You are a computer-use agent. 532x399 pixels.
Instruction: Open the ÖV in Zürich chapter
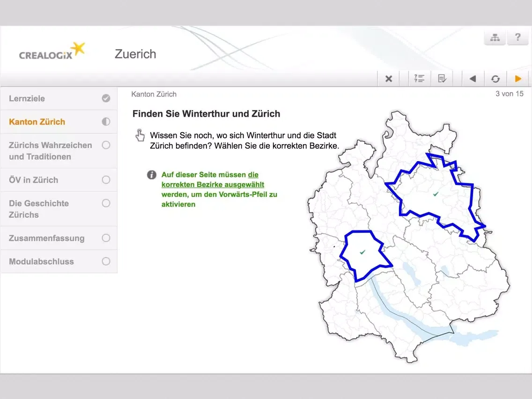(59, 180)
